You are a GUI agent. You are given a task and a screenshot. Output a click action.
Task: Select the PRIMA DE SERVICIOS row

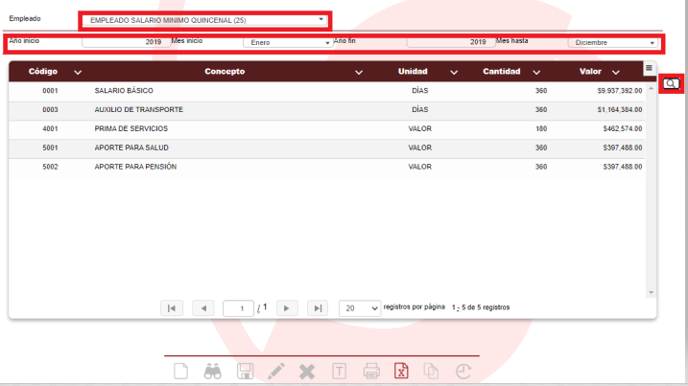coord(327,129)
